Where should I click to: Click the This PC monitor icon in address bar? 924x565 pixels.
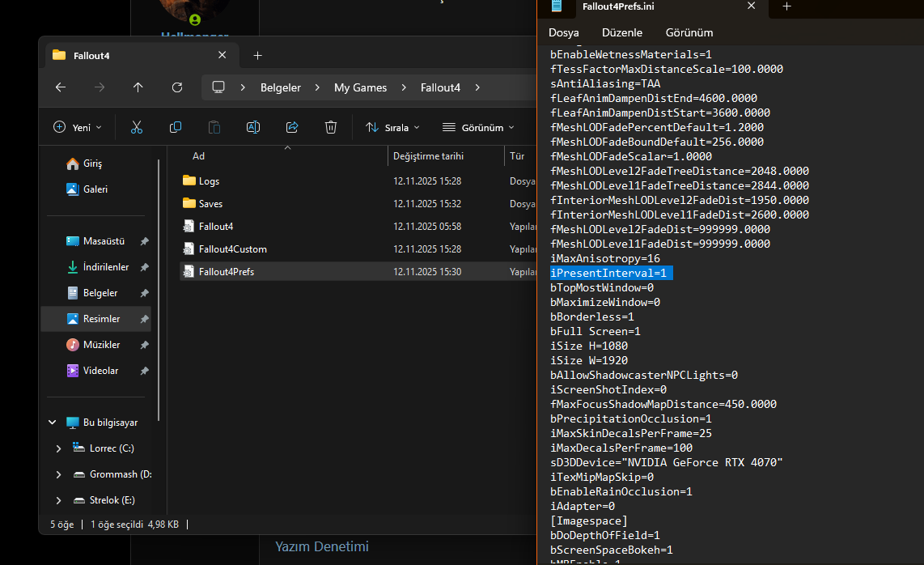pos(218,87)
